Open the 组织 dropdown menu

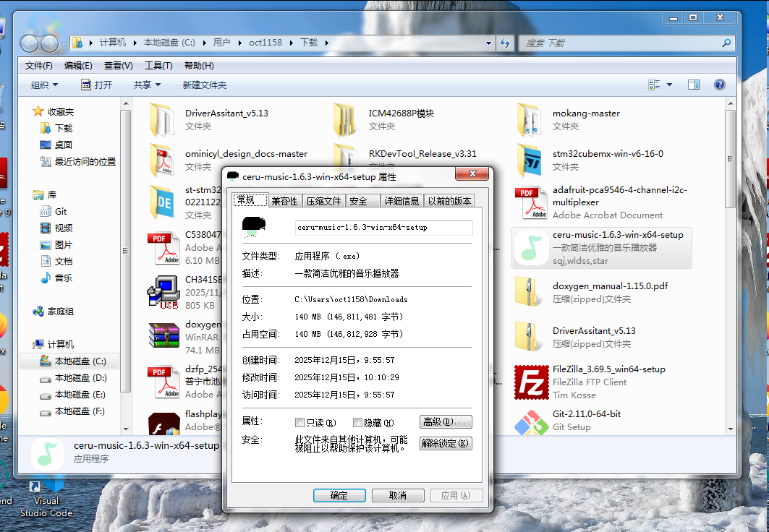tap(45, 85)
